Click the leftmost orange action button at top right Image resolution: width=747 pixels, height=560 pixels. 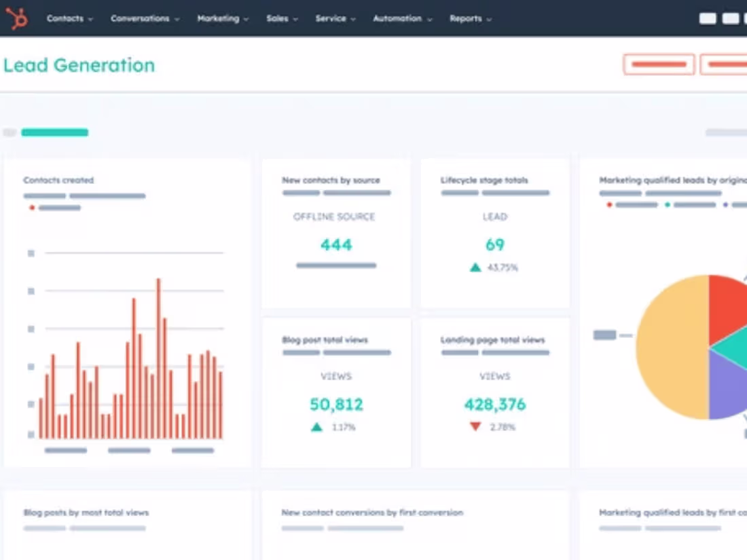(x=658, y=64)
